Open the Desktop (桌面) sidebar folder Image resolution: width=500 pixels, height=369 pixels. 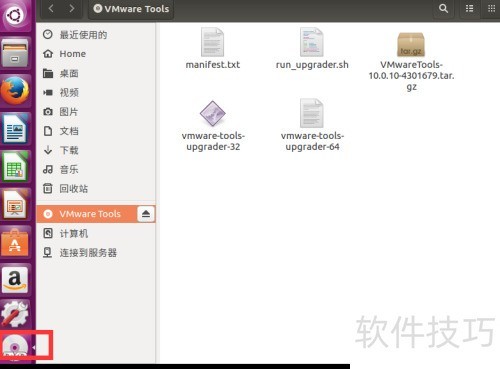tap(96, 73)
